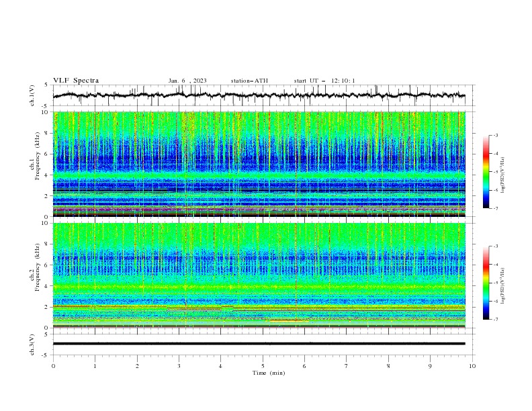This screenshot has width=532, height=411.
Task: Click the time axis tick label "8"
Action: (388, 366)
